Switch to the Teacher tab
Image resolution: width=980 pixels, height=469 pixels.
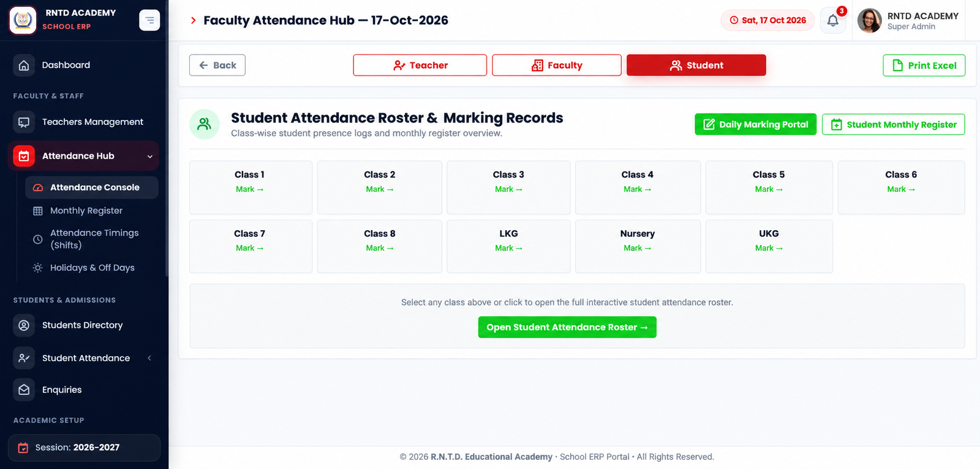click(x=420, y=65)
